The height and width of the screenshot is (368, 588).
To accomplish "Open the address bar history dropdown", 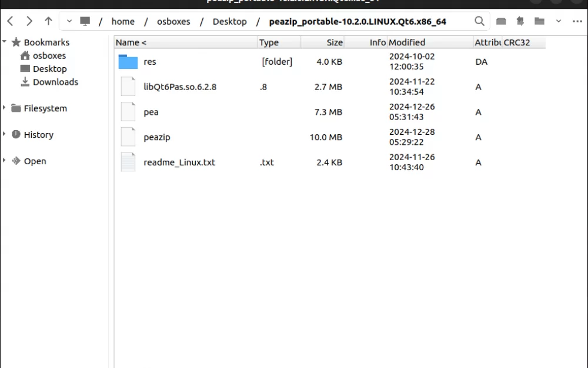I will [x=69, y=21].
